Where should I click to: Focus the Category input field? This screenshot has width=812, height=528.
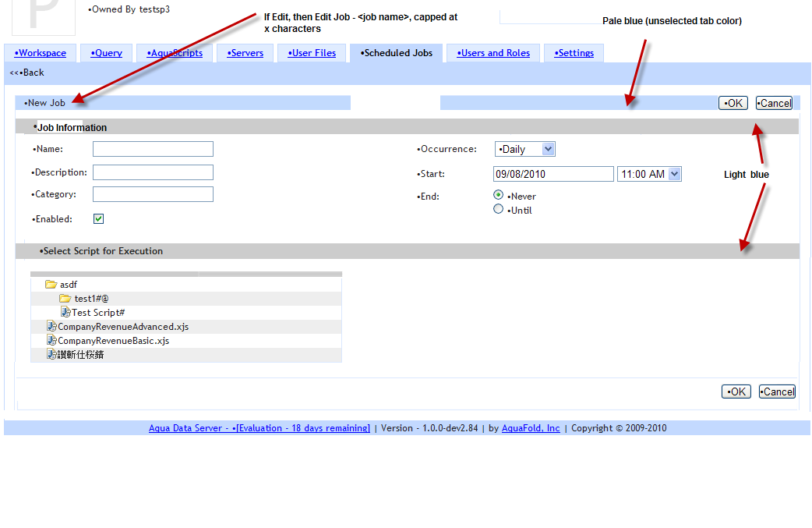pyautogui.click(x=153, y=194)
